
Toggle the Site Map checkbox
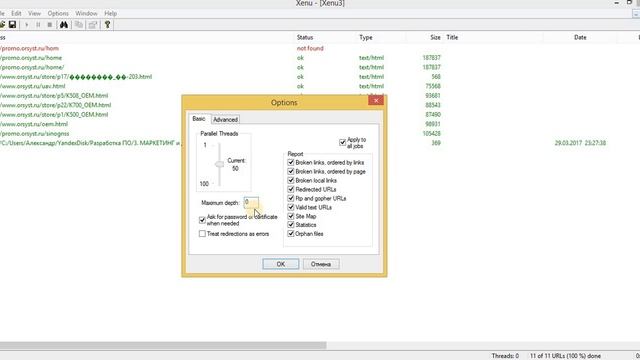coord(291,216)
